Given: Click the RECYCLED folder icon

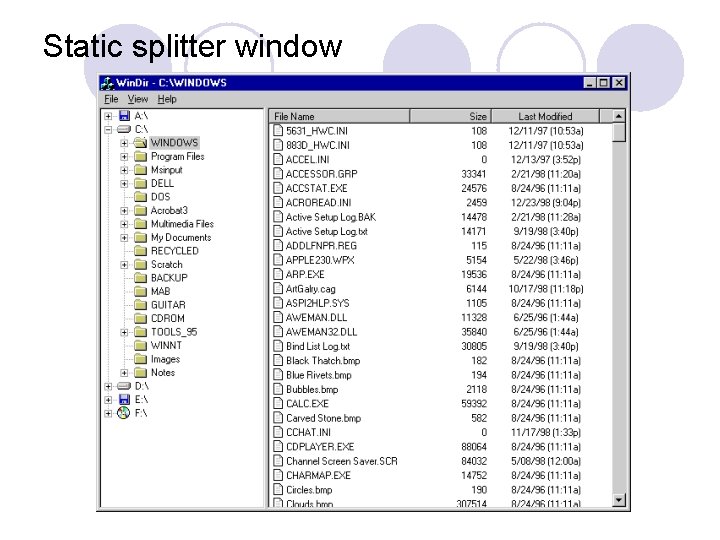Looking at the screenshot, I should pos(140,251).
